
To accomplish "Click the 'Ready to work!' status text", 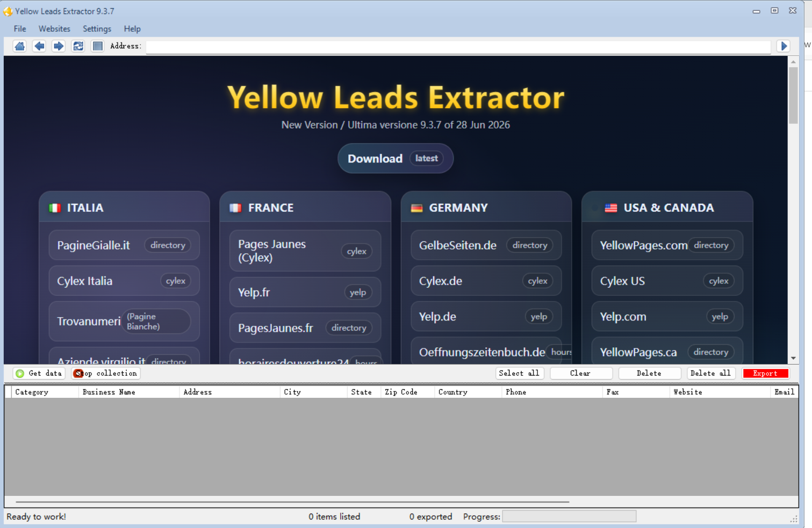I will pyautogui.click(x=36, y=517).
